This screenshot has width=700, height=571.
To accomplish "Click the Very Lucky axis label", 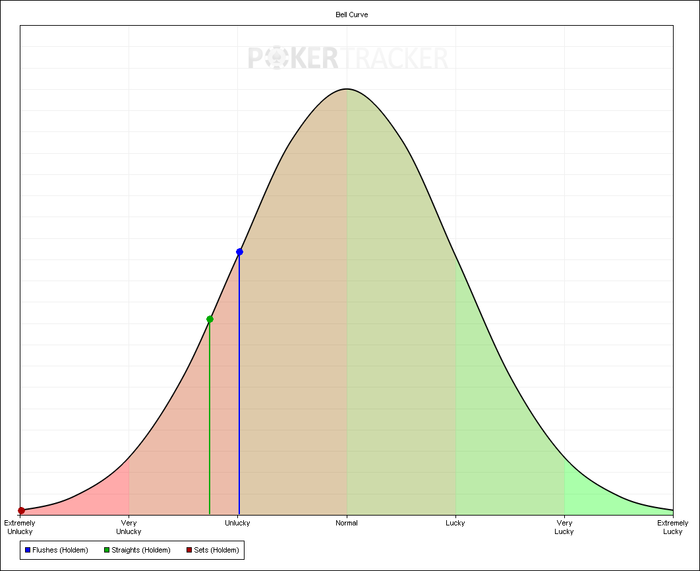I will [564, 527].
